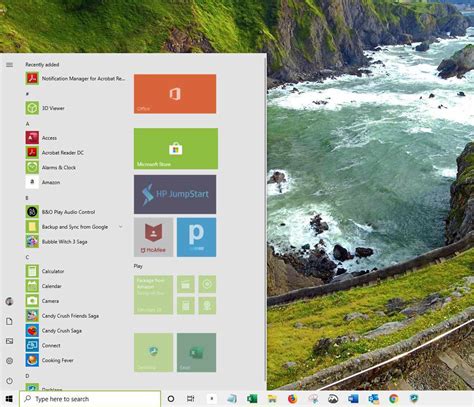Open the shield security icon on taskbar
Image resolution: width=474 pixels, height=407 pixels.
(x=414, y=399)
